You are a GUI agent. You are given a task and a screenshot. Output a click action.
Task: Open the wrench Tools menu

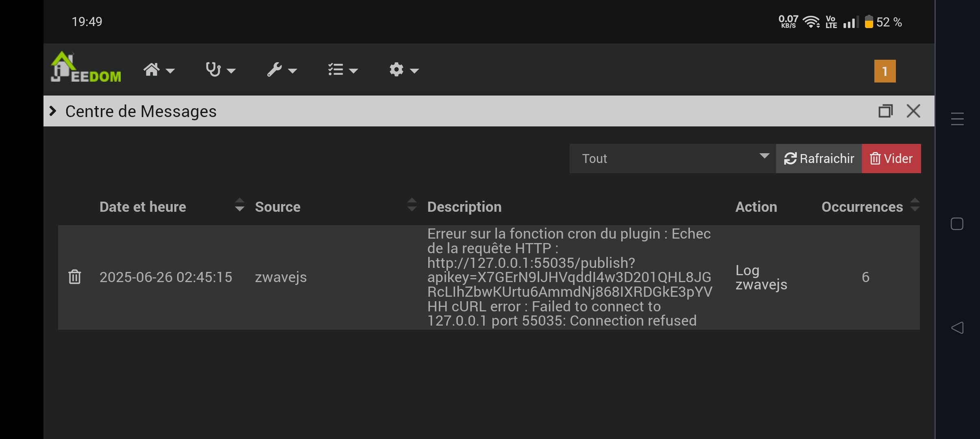282,70
